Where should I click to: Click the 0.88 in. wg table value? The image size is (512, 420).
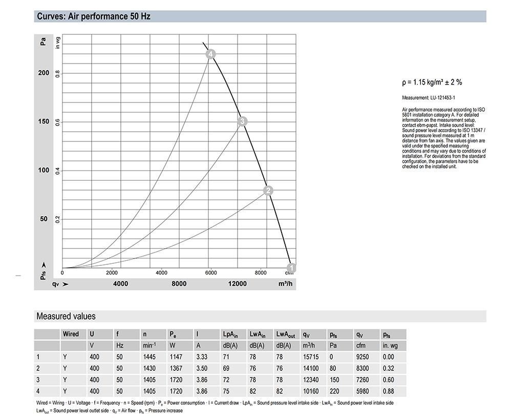coord(389,391)
